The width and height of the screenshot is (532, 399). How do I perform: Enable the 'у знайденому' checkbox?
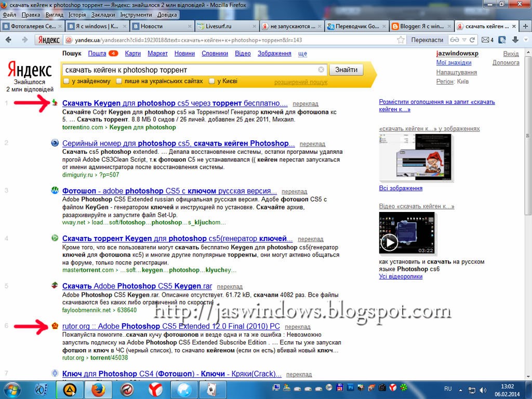pyautogui.click(x=66, y=81)
